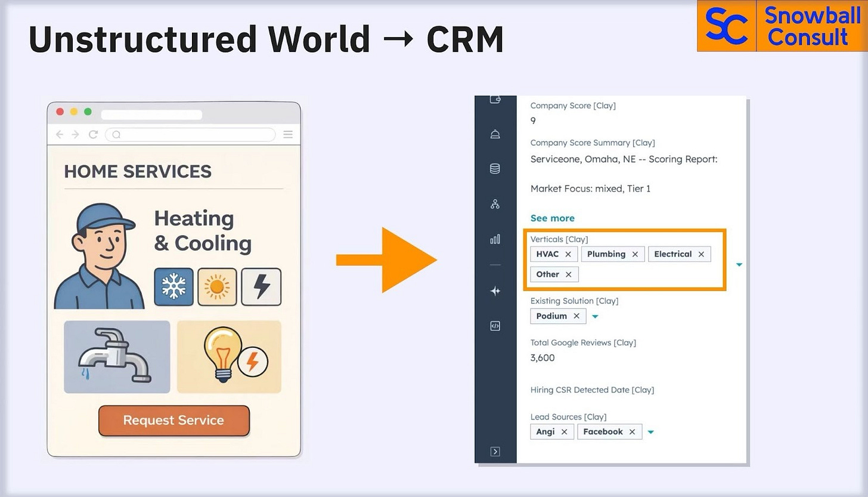
Task: Remove the Facebook lead source tag
Action: point(632,432)
